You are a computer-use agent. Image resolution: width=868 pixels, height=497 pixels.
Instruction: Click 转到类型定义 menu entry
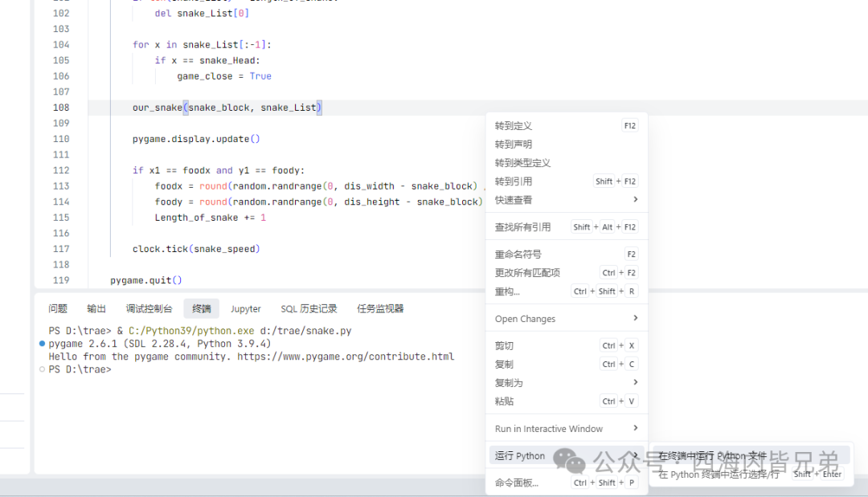tap(567, 163)
